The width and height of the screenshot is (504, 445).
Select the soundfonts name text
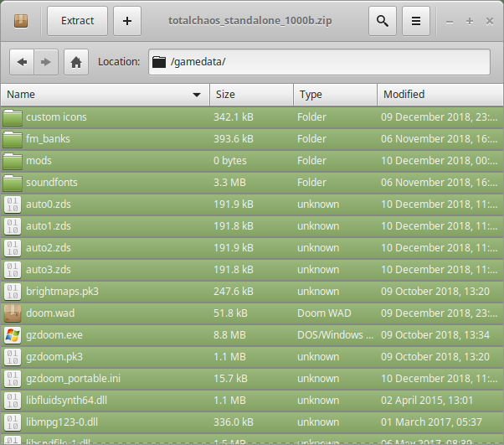(x=52, y=183)
